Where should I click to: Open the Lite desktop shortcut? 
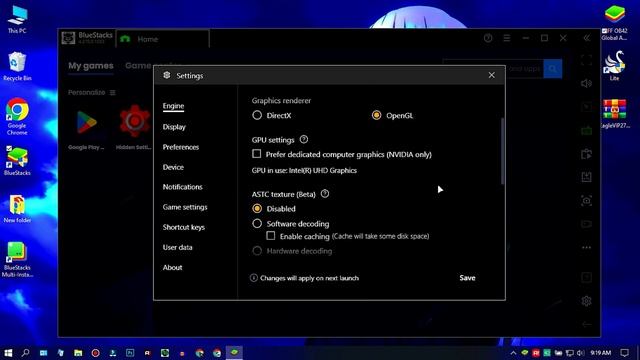[614, 66]
